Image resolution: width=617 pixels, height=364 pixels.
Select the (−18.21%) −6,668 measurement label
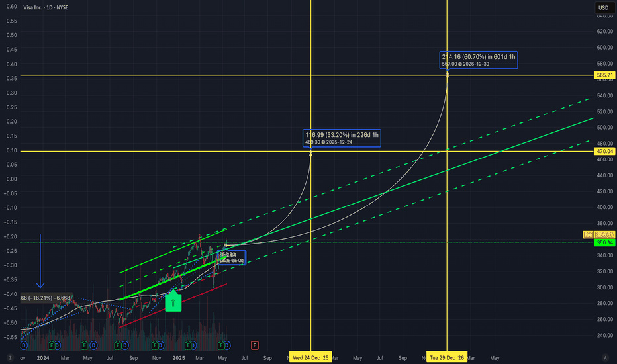click(46, 298)
